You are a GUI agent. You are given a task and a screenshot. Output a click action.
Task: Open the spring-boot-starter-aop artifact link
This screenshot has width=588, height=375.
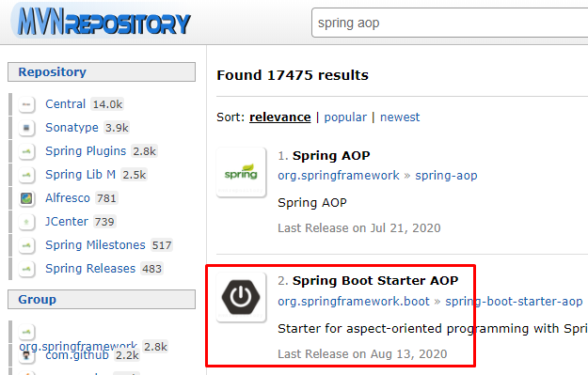(514, 301)
